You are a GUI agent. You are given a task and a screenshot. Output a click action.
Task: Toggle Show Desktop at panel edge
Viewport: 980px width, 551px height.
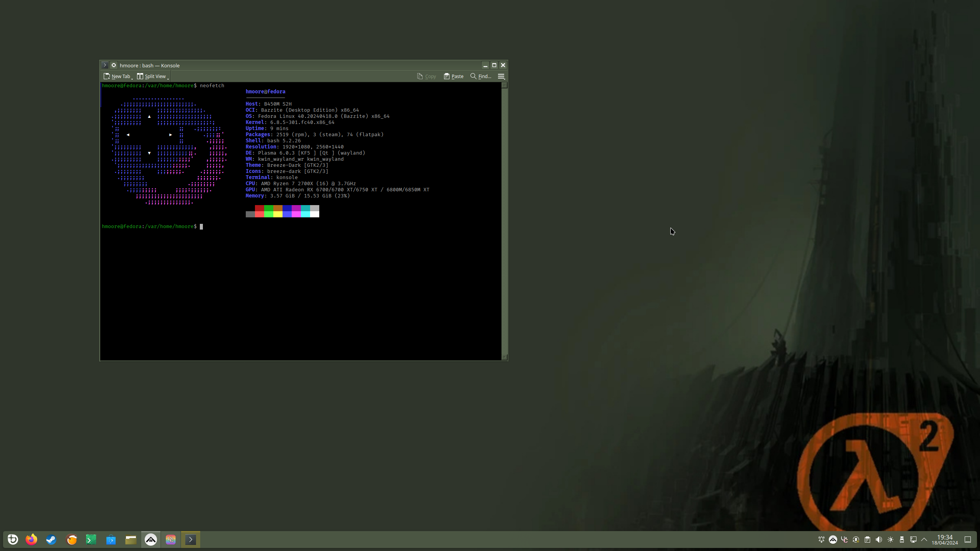coord(968,540)
